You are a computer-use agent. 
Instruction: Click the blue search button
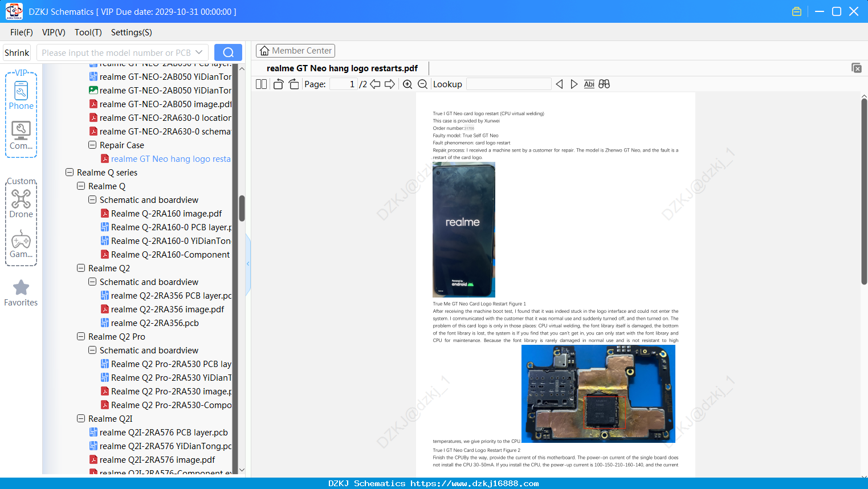[228, 52]
